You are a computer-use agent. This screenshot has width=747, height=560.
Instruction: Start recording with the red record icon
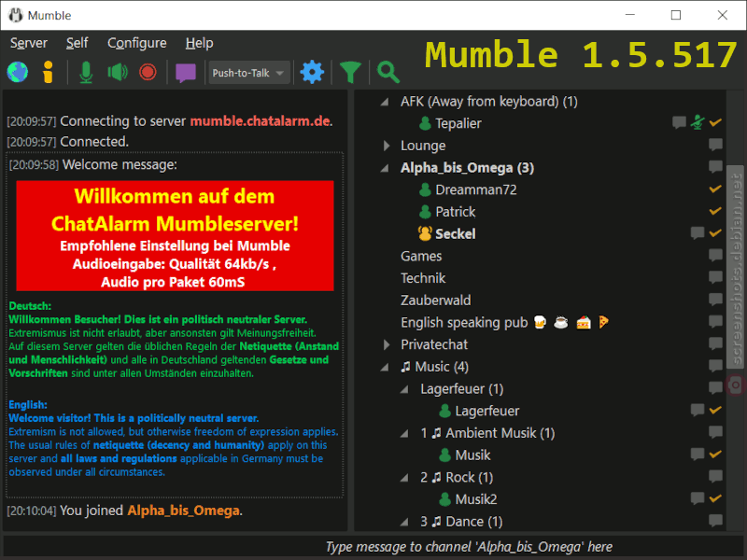pyautogui.click(x=148, y=73)
